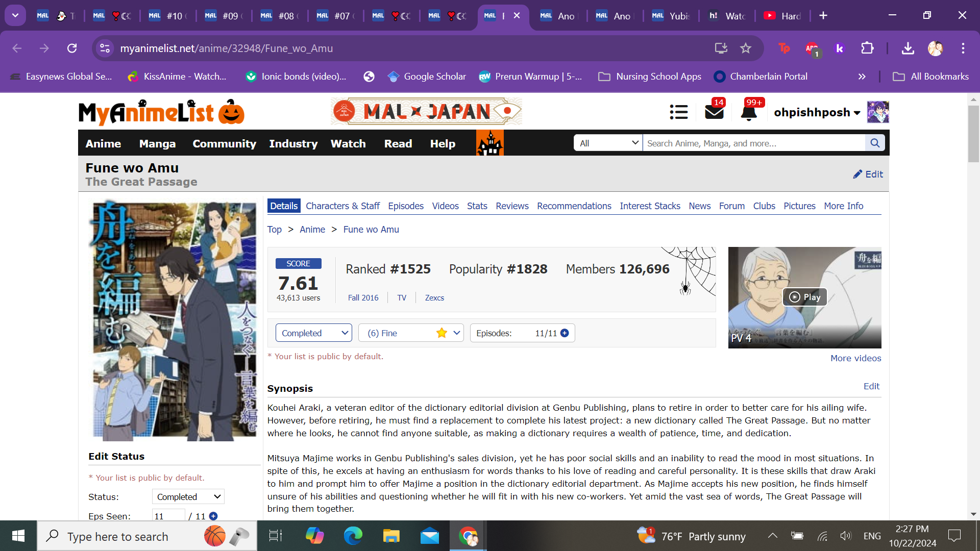Open Mail app from taskbar

click(430, 536)
